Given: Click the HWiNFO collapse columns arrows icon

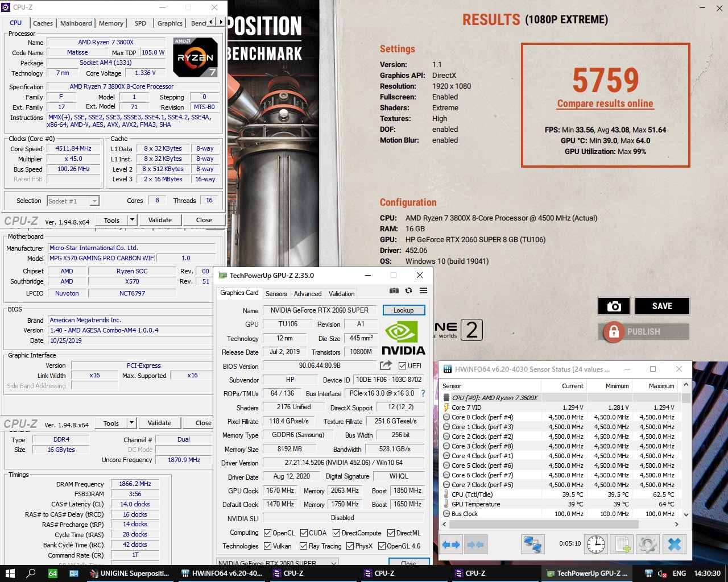Looking at the screenshot, I should [x=475, y=544].
